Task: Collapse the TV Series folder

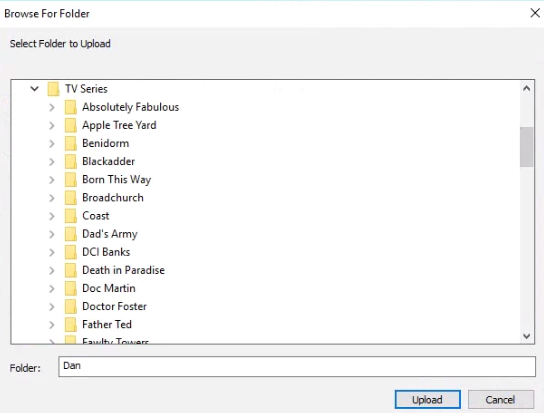Action: pos(34,89)
